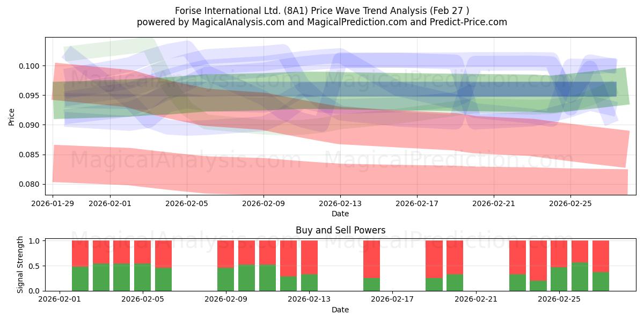Select the green buy segment of Feb 13 bar
Viewport: 644px width, 322px height.
pos(310,283)
